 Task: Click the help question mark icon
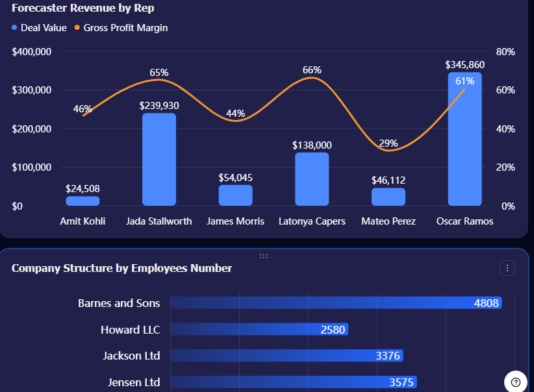(516, 382)
